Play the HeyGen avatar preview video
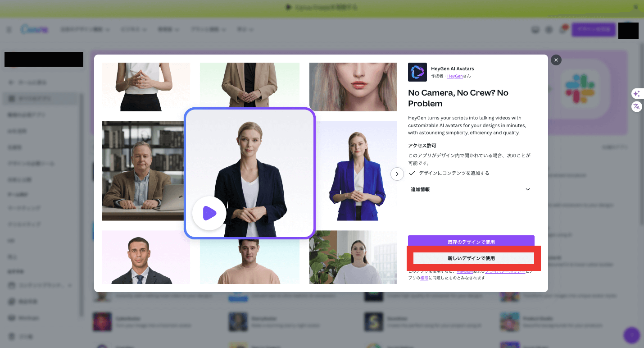Screen dimensions: 644x348 pos(209,213)
